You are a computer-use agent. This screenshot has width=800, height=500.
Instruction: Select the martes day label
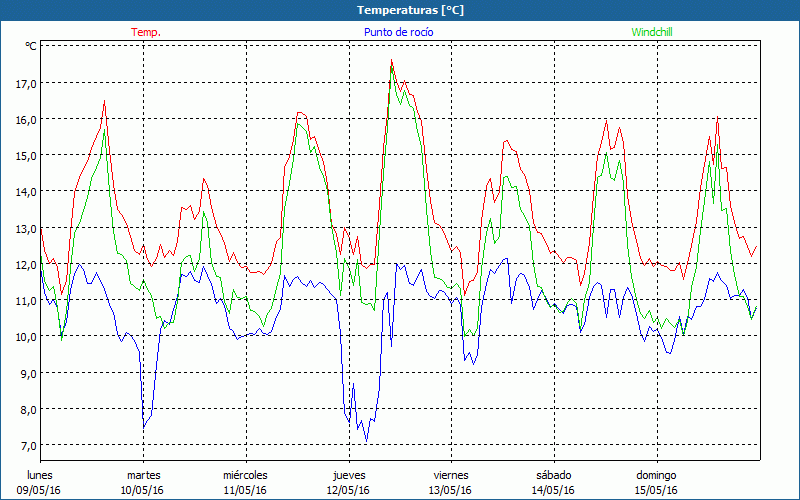143,474
